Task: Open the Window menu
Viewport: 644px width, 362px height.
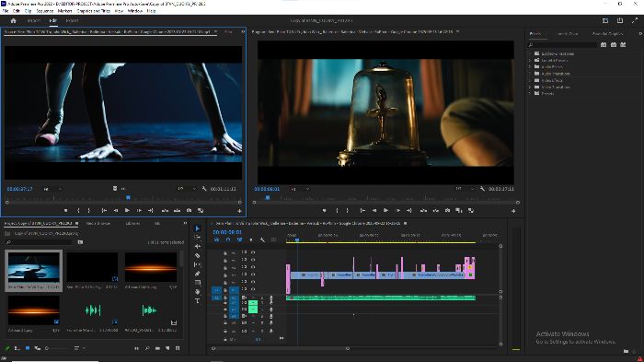Action: (x=135, y=11)
